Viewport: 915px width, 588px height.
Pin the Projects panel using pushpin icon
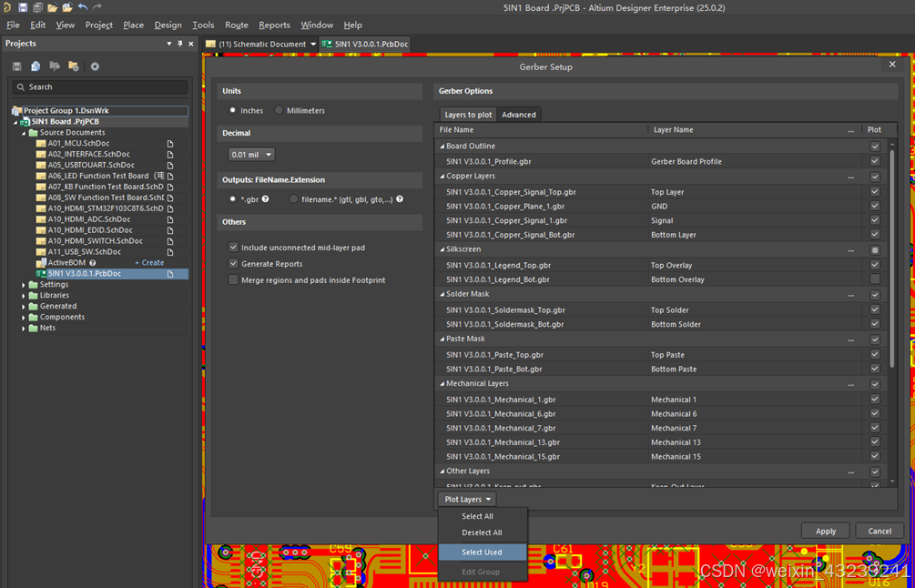180,44
